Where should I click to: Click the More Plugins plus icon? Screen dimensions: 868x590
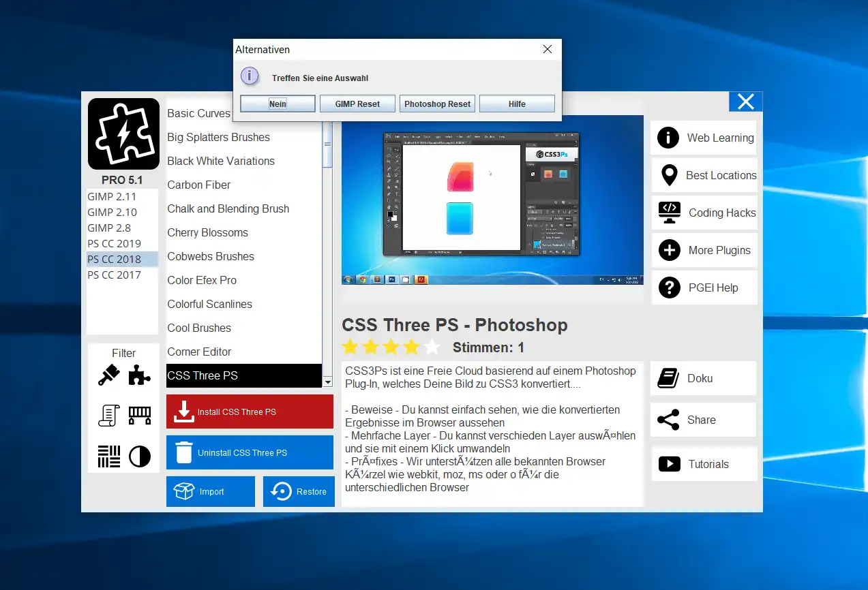click(x=670, y=250)
